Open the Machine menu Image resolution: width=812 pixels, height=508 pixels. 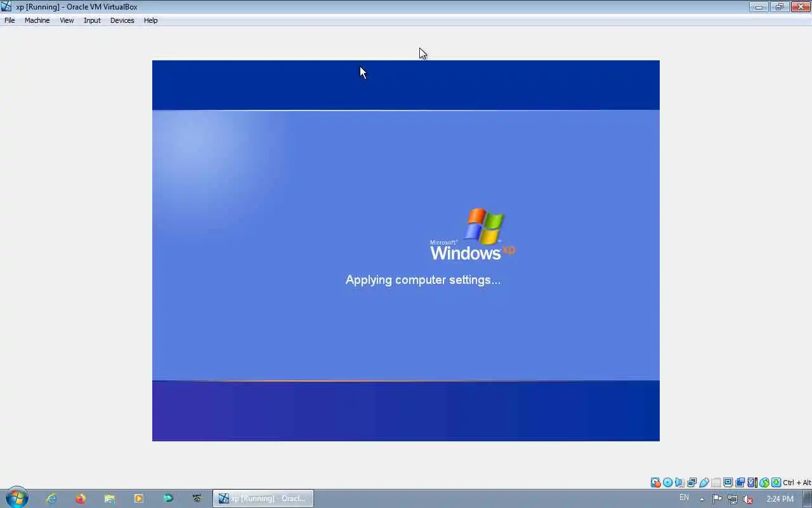click(37, 20)
